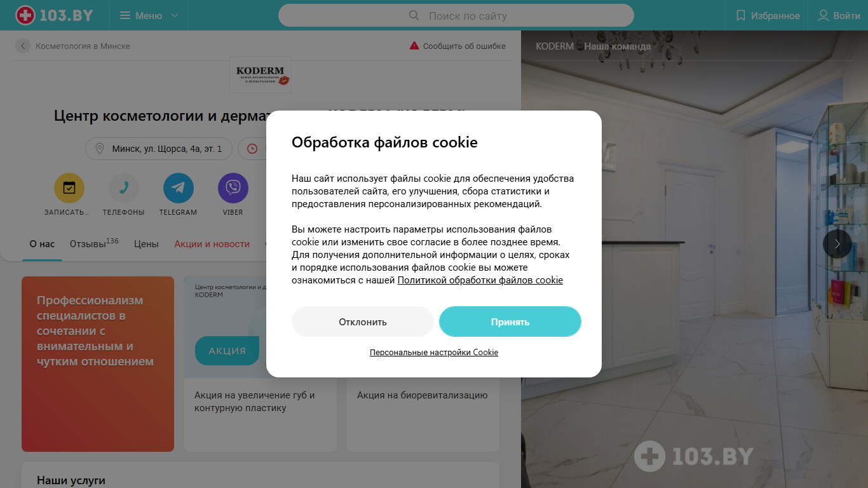
Task: Switch to the Цены tab
Action: point(146,244)
